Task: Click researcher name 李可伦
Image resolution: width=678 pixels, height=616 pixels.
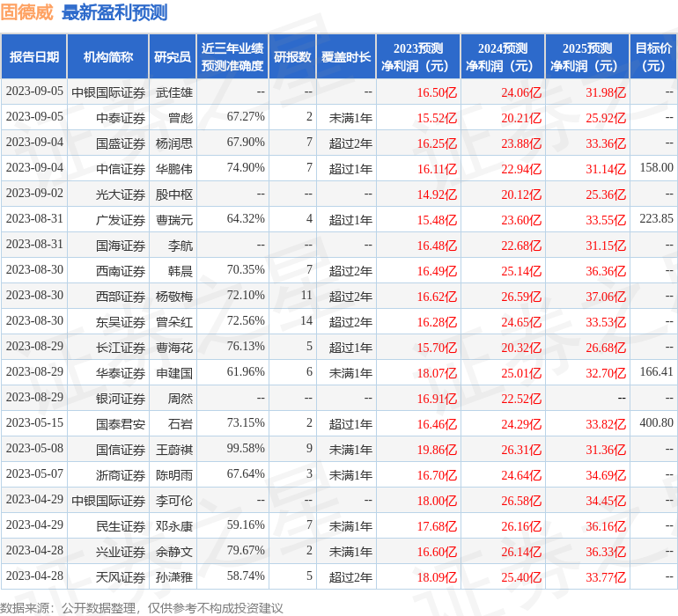Action: click(x=174, y=501)
